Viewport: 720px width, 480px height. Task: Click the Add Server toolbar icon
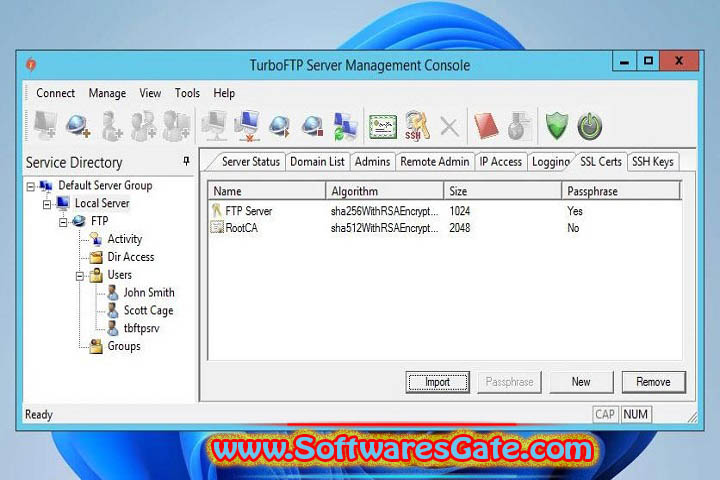(x=45, y=124)
